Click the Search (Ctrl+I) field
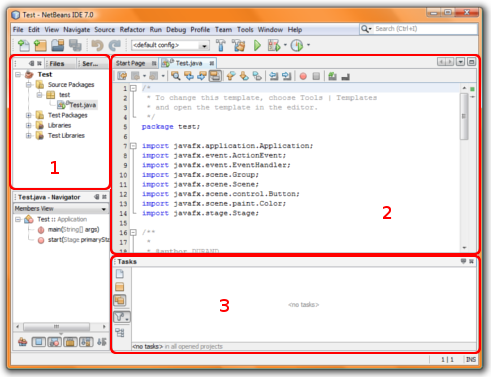Viewport: 491px width, 377px height. point(419,29)
